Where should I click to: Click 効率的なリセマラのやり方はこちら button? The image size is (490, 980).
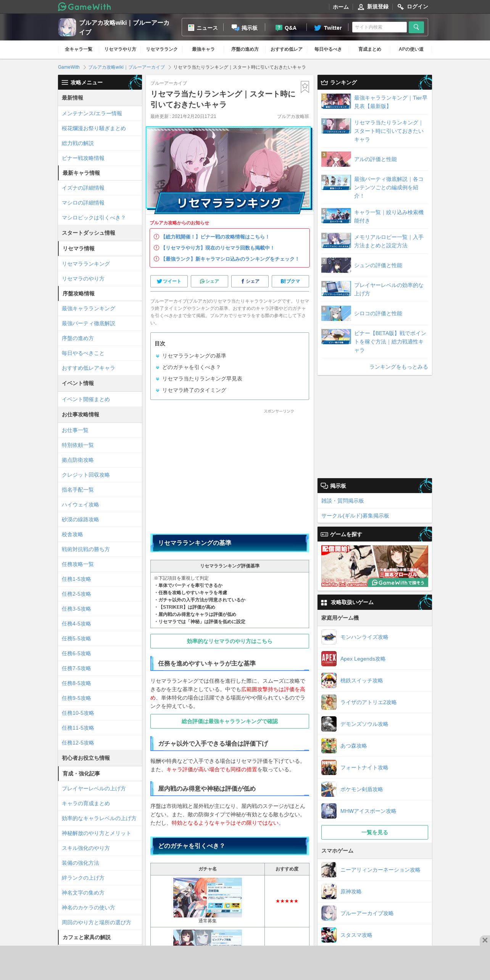click(230, 641)
